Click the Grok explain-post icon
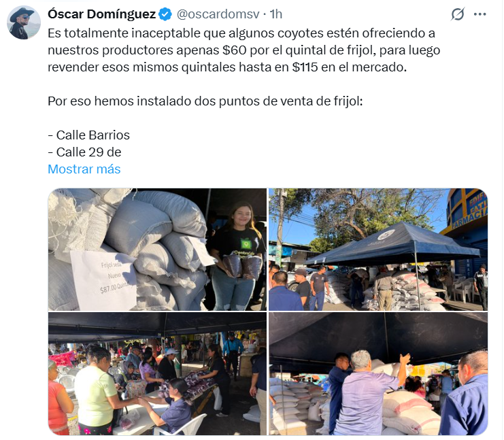Viewport: 504px width, 440px height. click(x=457, y=14)
